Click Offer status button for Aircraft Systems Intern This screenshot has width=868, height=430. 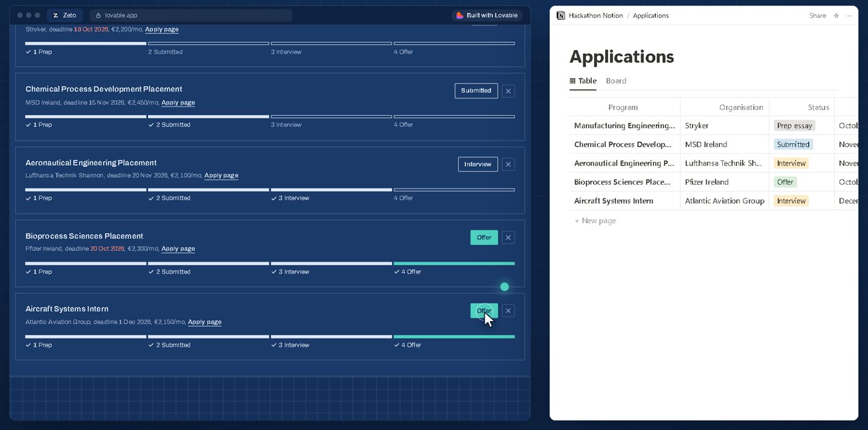click(484, 311)
